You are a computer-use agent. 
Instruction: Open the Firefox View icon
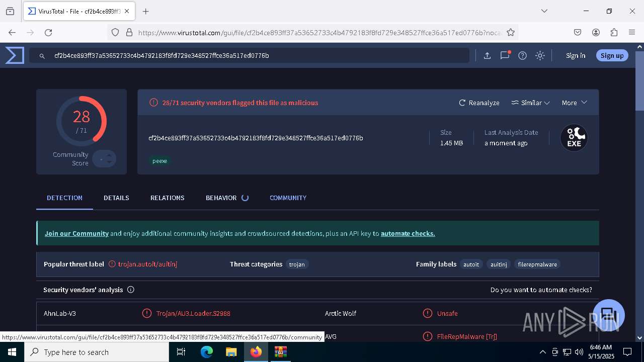[x=10, y=11]
